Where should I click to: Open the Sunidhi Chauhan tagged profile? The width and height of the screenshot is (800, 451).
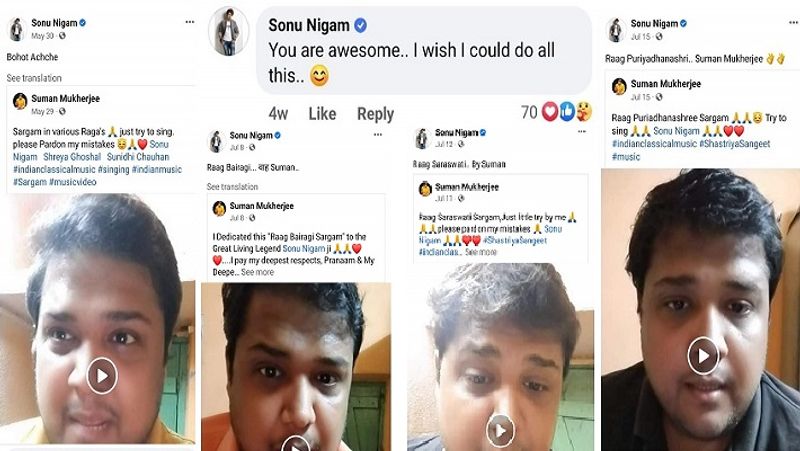[x=137, y=157]
